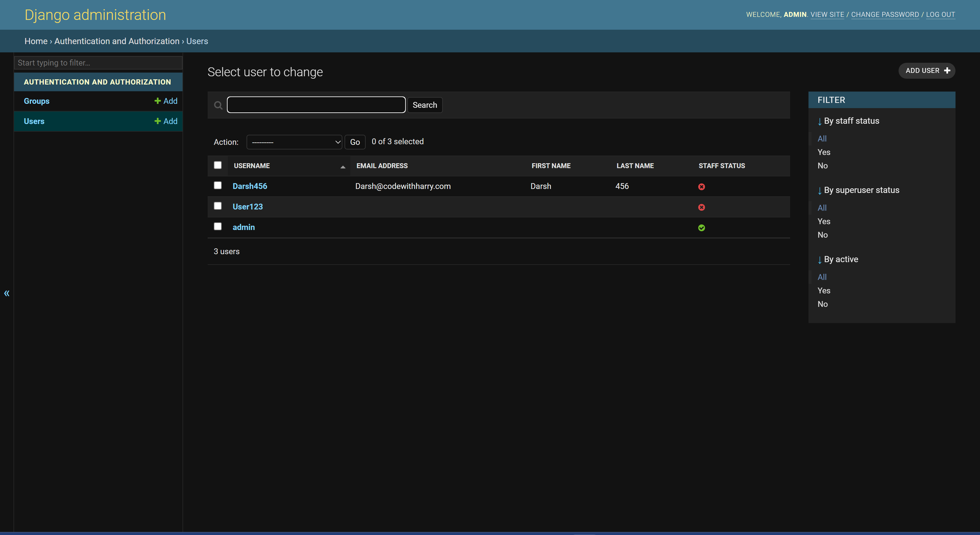Click the Django administration title
Viewport: 980px width, 535px height.
(x=95, y=15)
